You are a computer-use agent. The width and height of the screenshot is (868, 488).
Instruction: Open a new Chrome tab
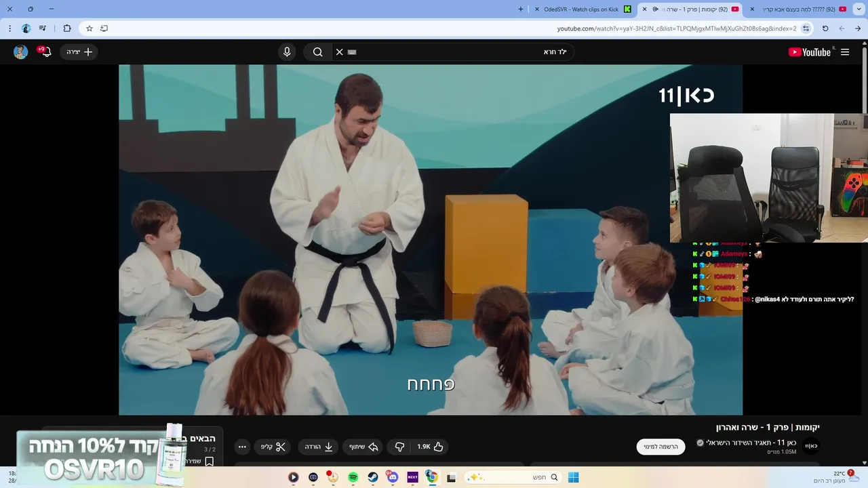521,9
